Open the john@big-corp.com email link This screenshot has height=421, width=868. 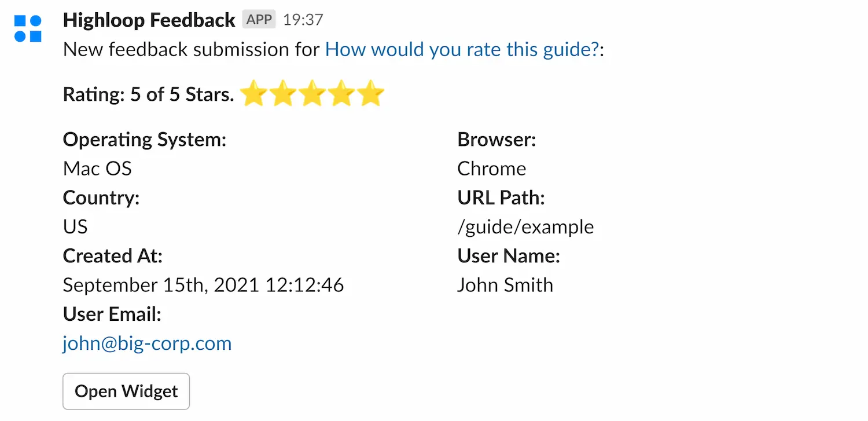pyautogui.click(x=147, y=343)
